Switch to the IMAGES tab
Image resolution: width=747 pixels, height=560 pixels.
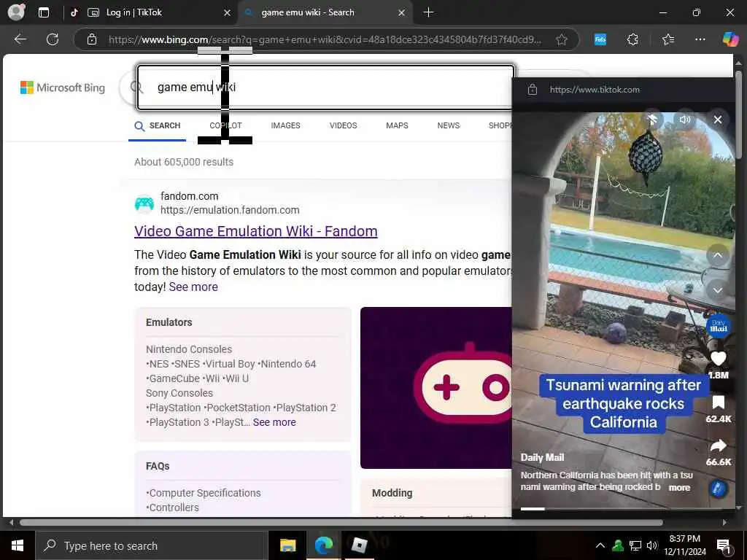(285, 125)
